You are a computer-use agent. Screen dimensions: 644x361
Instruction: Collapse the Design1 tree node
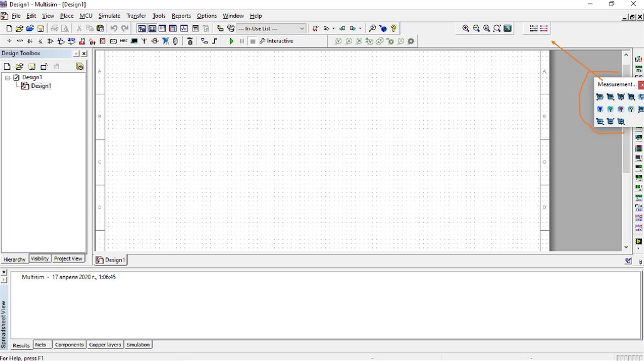(8, 77)
